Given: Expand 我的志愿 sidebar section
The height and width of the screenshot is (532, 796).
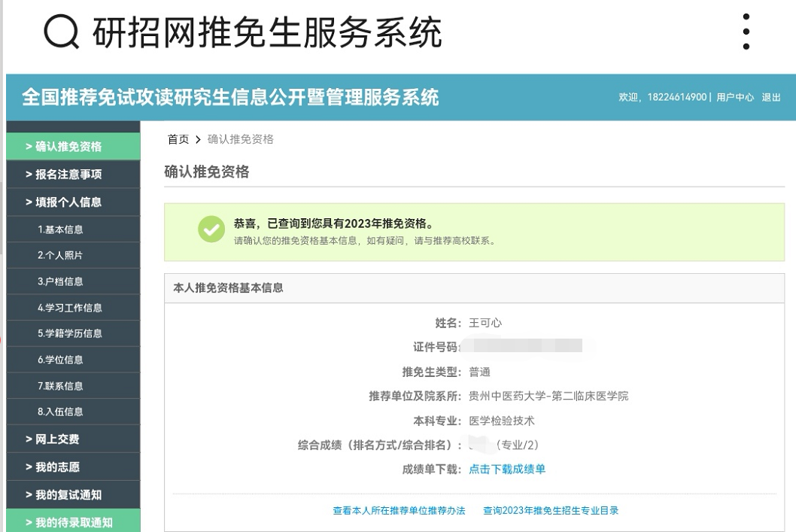Looking at the screenshot, I should (x=73, y=467).
